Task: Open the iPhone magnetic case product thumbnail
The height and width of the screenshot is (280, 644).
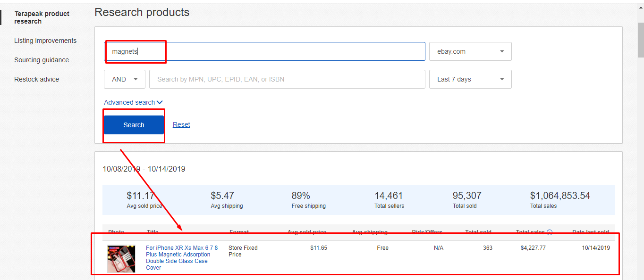Action: click(x=121, y=259)
